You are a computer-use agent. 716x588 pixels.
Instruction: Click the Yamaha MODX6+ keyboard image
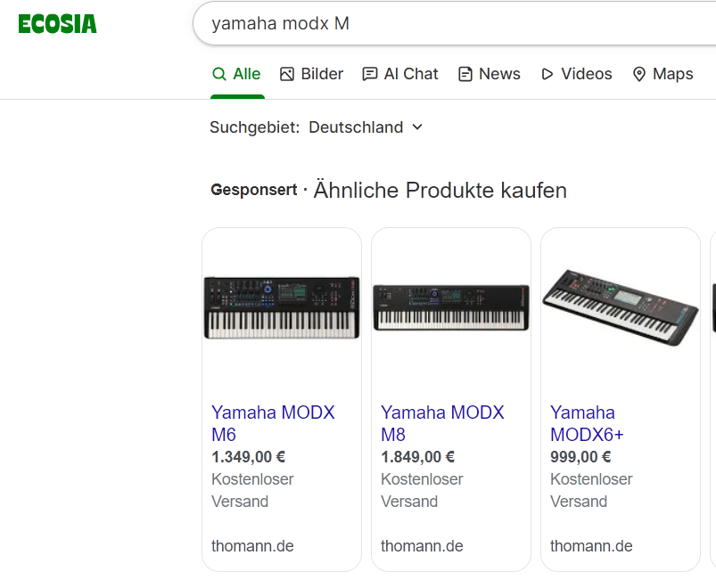(621, 306)
